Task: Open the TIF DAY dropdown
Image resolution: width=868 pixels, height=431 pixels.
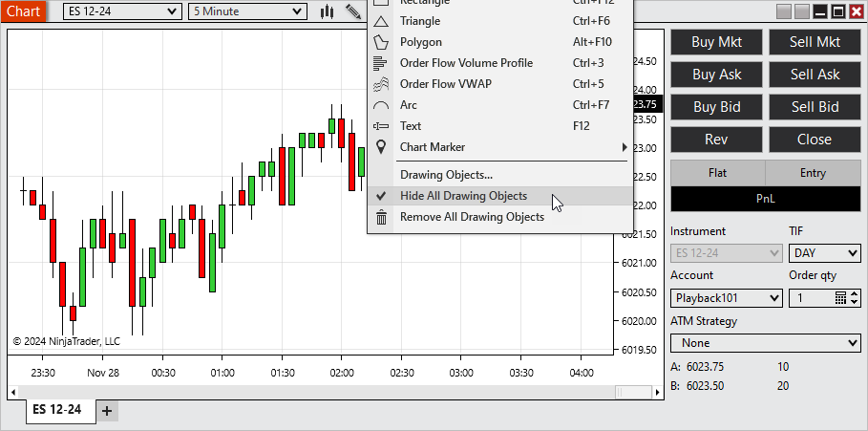Action: [x=824, y=253]
